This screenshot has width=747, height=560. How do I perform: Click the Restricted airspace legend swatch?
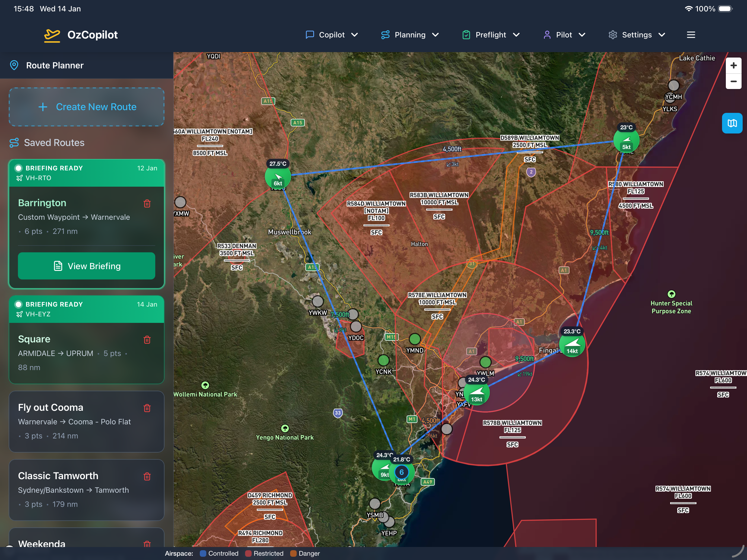(x=249, y=553)
